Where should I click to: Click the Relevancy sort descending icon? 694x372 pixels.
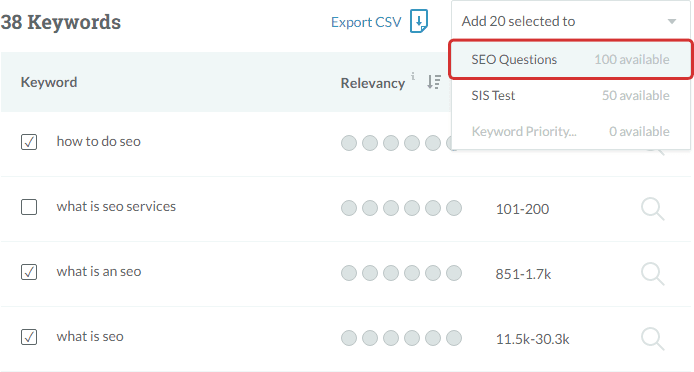point(434,82)
